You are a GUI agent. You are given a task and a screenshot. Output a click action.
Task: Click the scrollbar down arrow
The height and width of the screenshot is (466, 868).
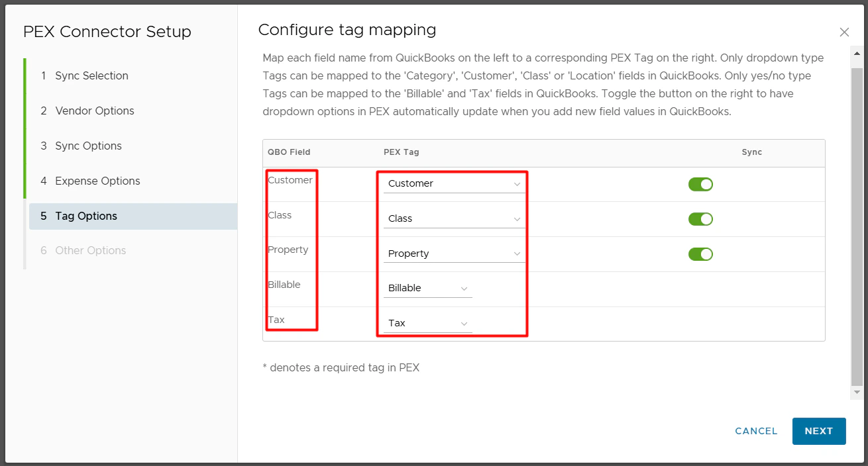[857, 392]
